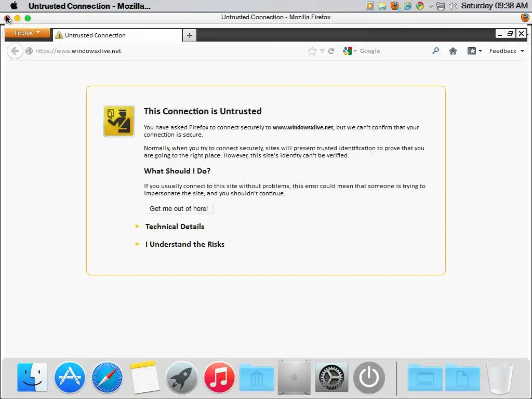
Task: Open the history dropdown arrow beside the star
Action: tap(322, 51)
